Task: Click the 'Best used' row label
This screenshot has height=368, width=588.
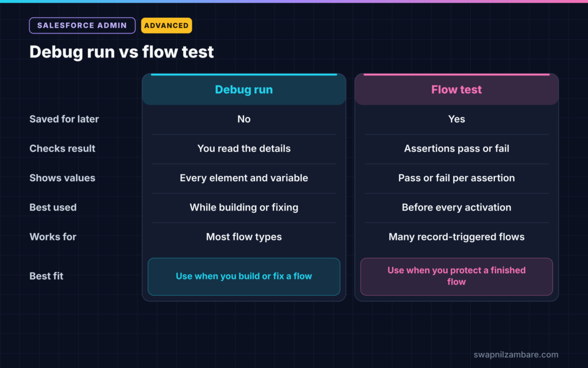Action: coord(53,207)
